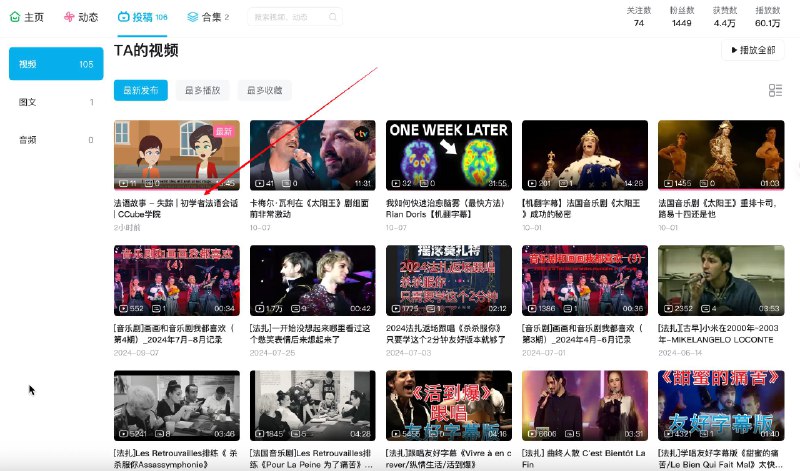
Task: Open title [法扎]跟唱友好字幕《Vivre à en crever》
Action: click(449, 459)
